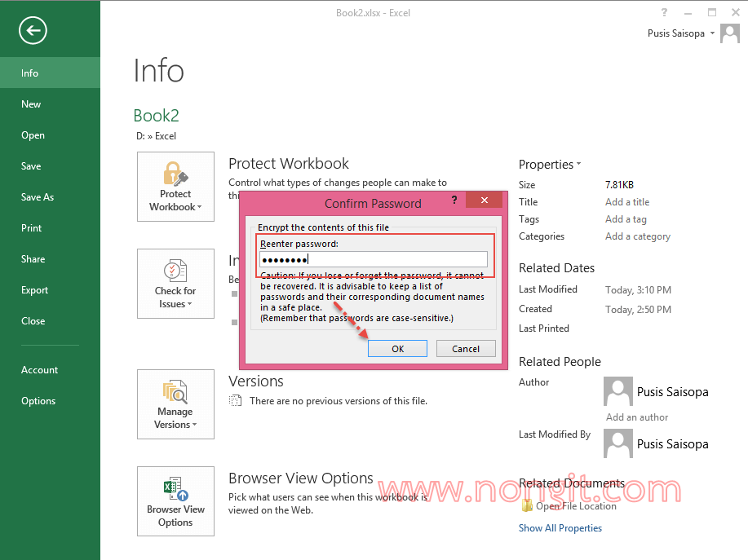The height and width of the screenshot is (560, 748).
Task: Cancel the Confirm Password dialog
Action: [x=466, y=349]
